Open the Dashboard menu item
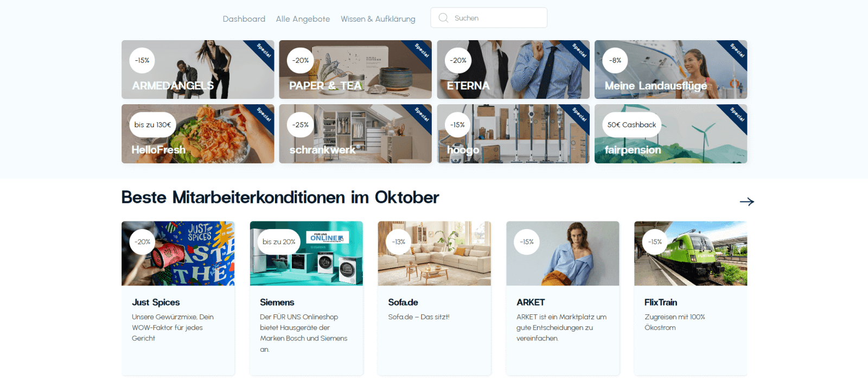This screenshot has width=868, height=380. pyautogui.click(x=244, y=19)
